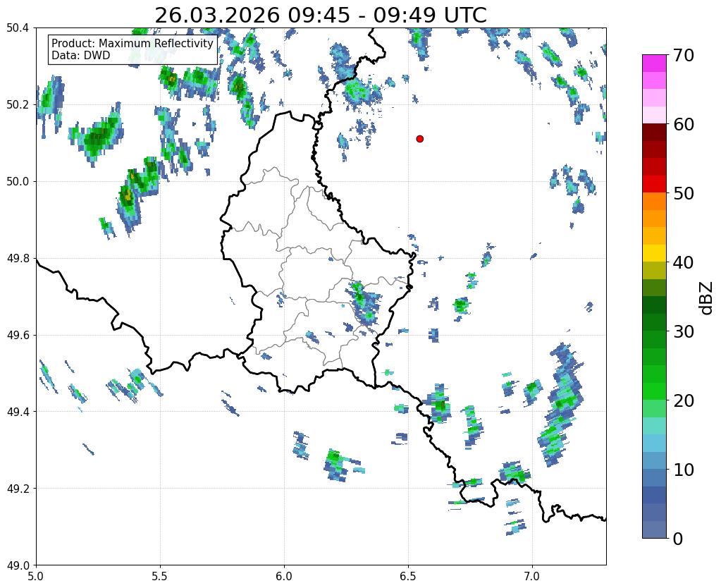This screenshot has width=721, height=588.
Task: Click the 70 tick label on colorbar
Action: click(x=682, y=55)
